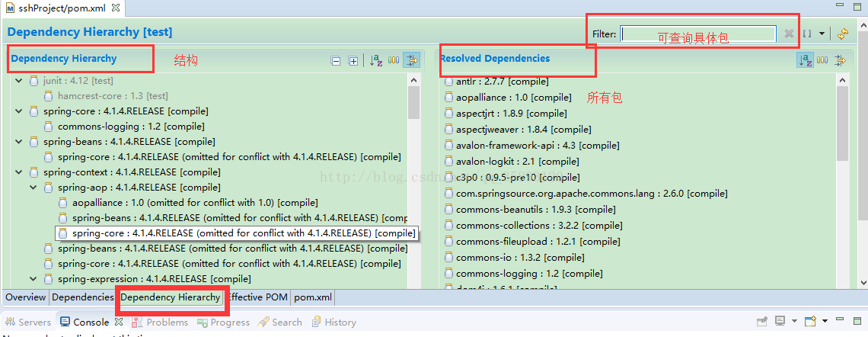Image resolution: width=868 pixels, height=337 pixels.
Task: Toggle alphabetical Sort in Resolved Dependencies panel
Action: [x=805, y=60]
